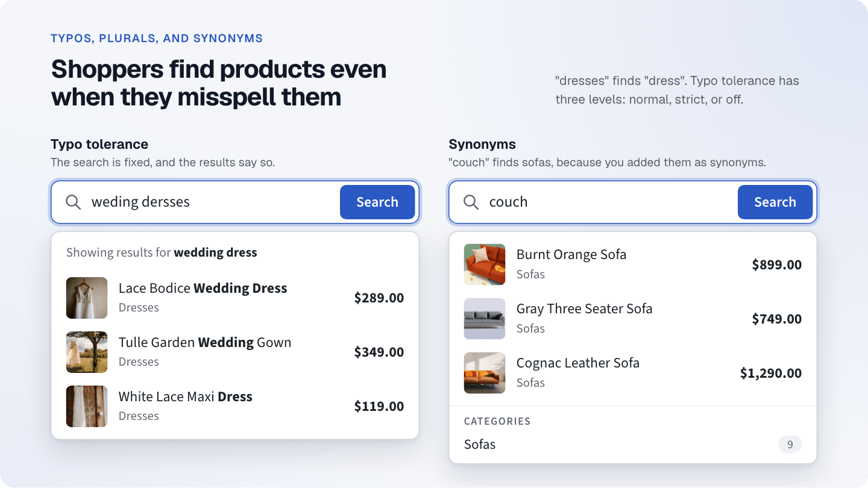Open the Gray Three Seater Sofa thumbnail
The height and width of the screenshot is (488, 868).
point(485,319)
